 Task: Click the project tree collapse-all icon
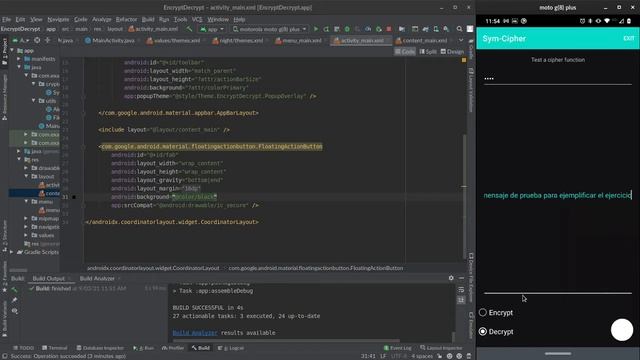[x=47, y=40]
